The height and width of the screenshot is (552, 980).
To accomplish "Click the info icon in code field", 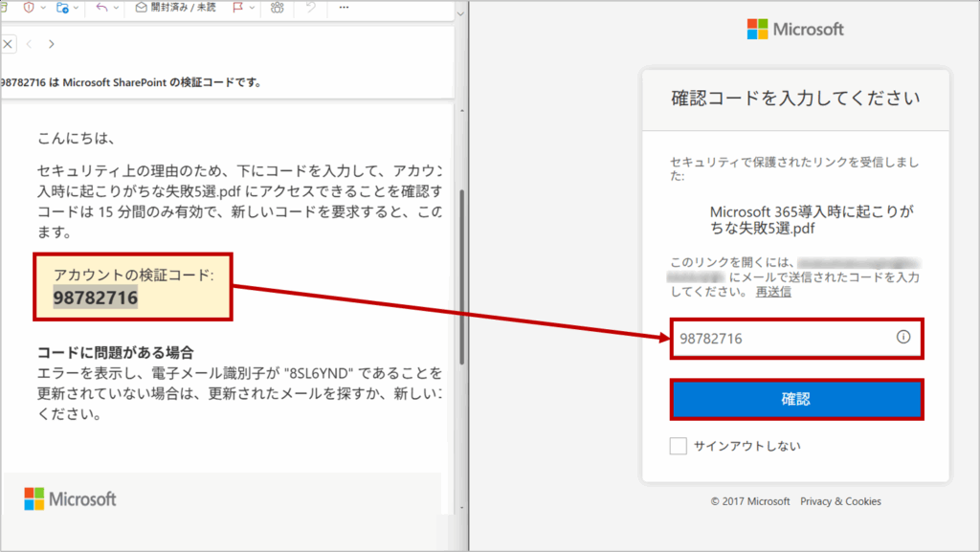I will [903, 337].
